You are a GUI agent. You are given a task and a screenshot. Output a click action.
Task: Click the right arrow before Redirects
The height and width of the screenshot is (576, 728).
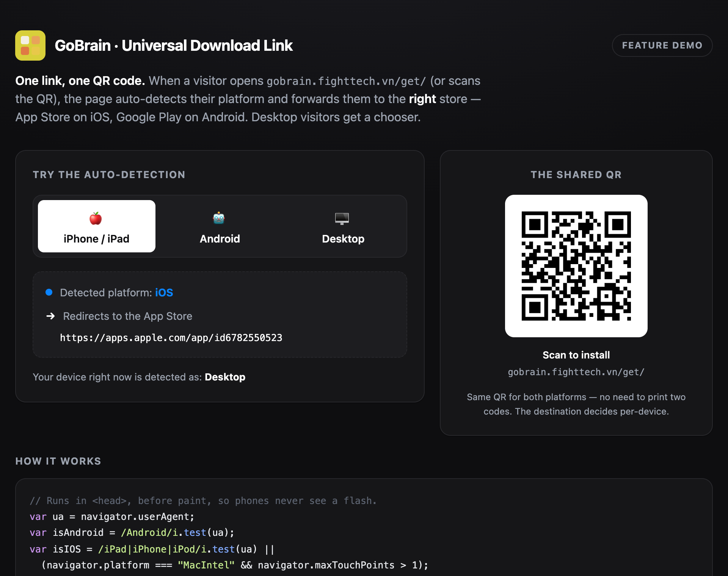point(50,316)
